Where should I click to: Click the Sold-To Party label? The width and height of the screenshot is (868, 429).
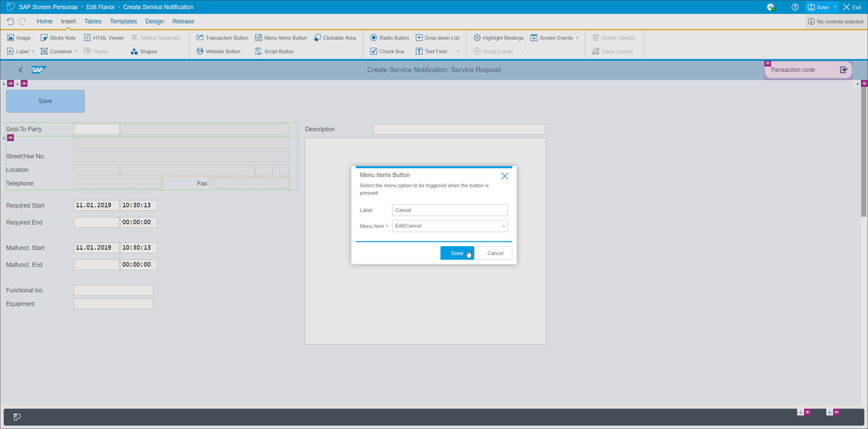click(24, 129)
